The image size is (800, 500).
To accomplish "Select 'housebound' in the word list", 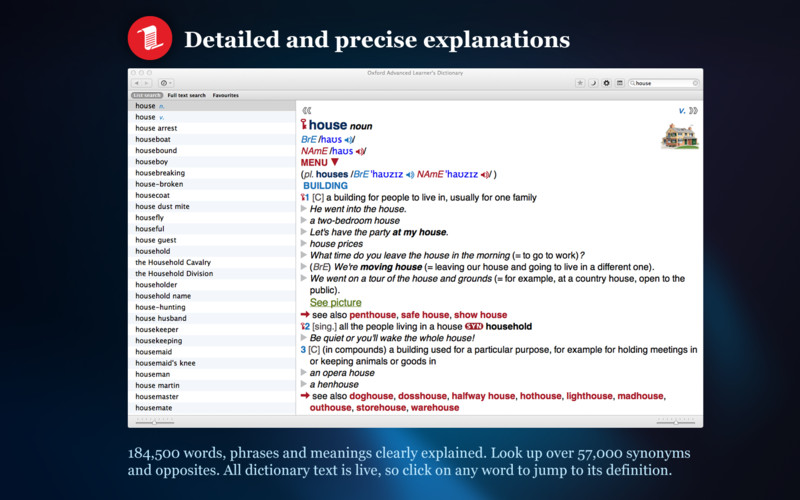I will (x=212, y=151).
